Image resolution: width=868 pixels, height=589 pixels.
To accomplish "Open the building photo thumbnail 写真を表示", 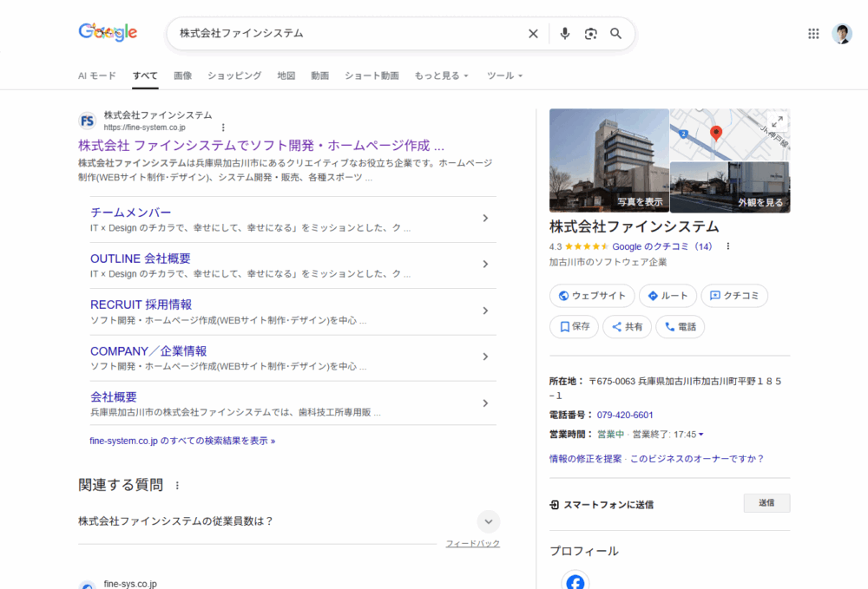I will pos(609,160).
